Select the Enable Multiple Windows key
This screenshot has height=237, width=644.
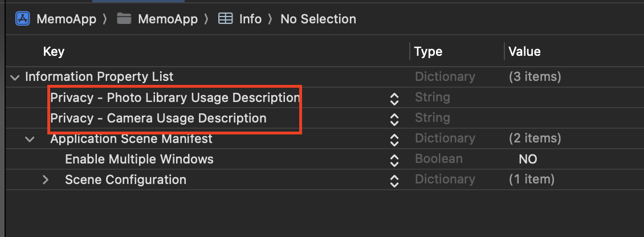pyautogui.click(x=139, y=159)
